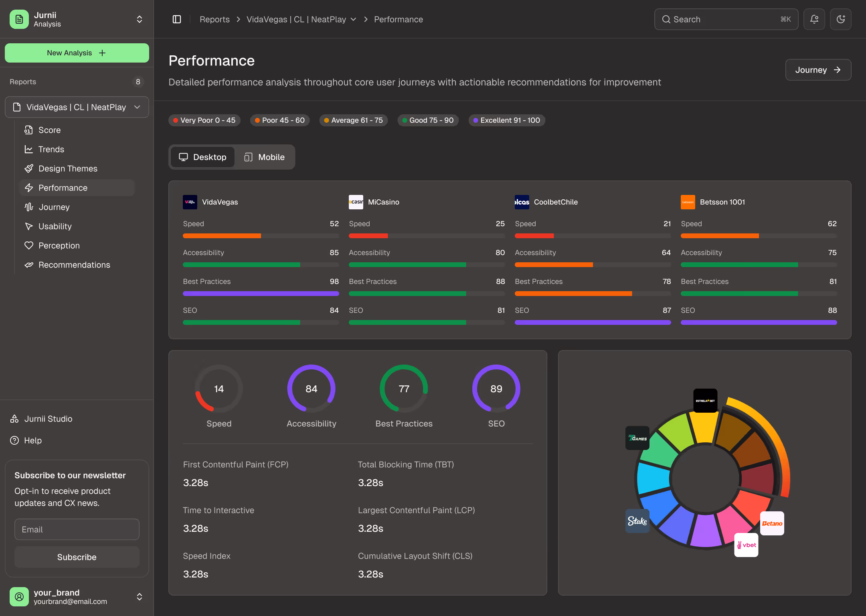866x616 pixels.
Task: Click the EstrelaBet logo badge
Action: coord(705,401)
